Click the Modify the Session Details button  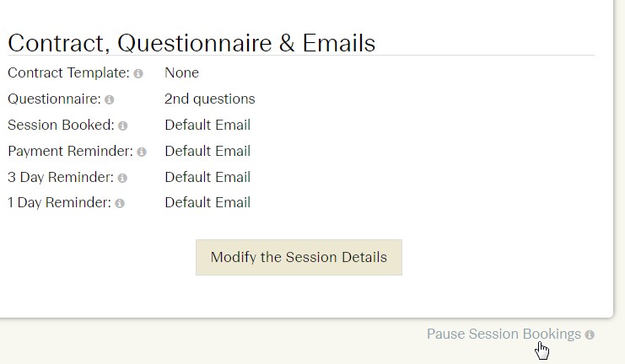pos(299,257)
